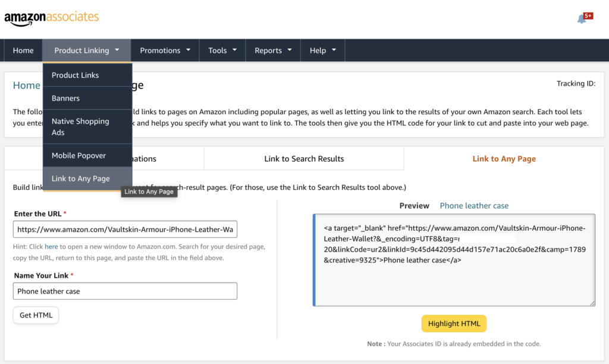Click the Preview label
This screenshot has width=609, height=364.
click(x=415, y=206)
